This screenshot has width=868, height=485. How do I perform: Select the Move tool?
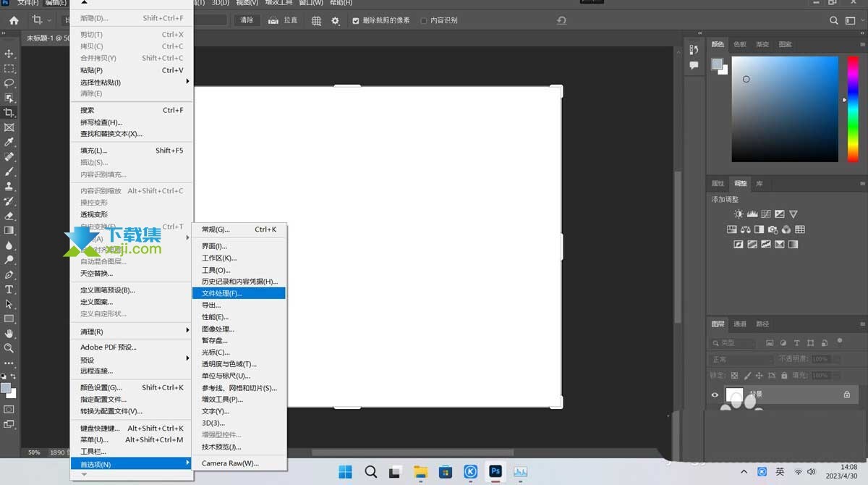(9, 54)
